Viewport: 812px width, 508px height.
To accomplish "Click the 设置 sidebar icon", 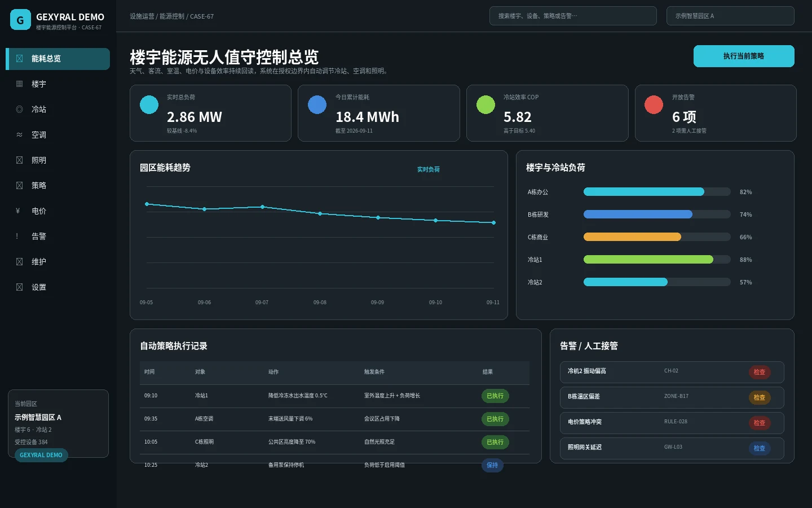I will pyautogui.click(x=20, y=287).
